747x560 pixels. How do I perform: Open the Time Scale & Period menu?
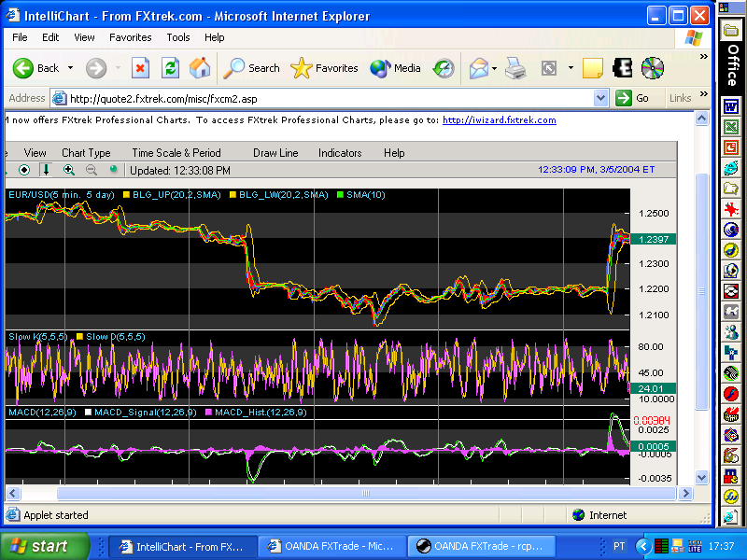[x=176, y=153]
